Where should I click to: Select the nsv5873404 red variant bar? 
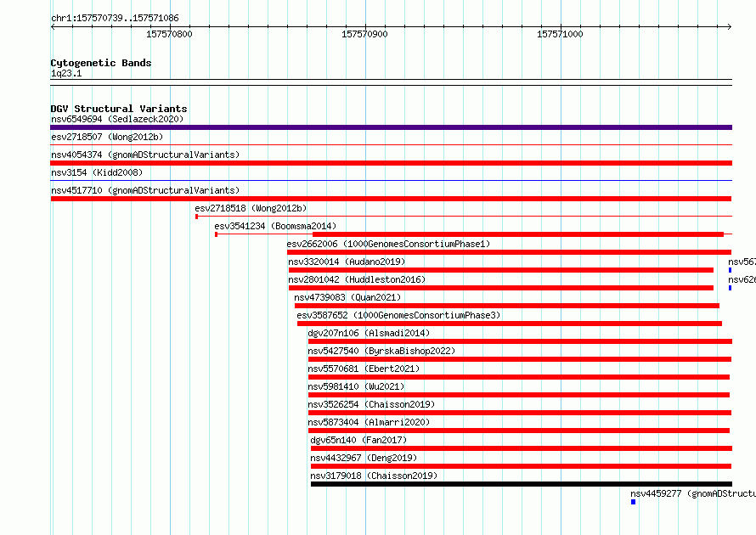click(519, 431)
